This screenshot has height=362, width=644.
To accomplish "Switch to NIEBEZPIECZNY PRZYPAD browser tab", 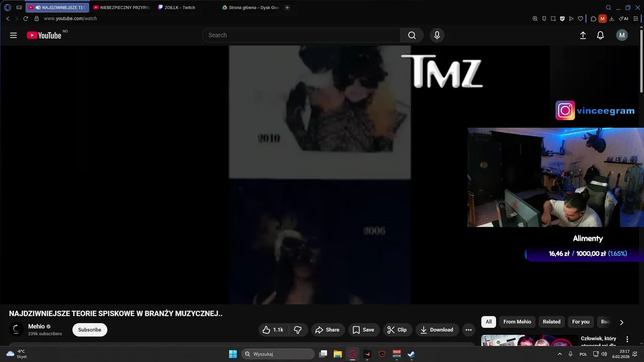I will [121, 8].
